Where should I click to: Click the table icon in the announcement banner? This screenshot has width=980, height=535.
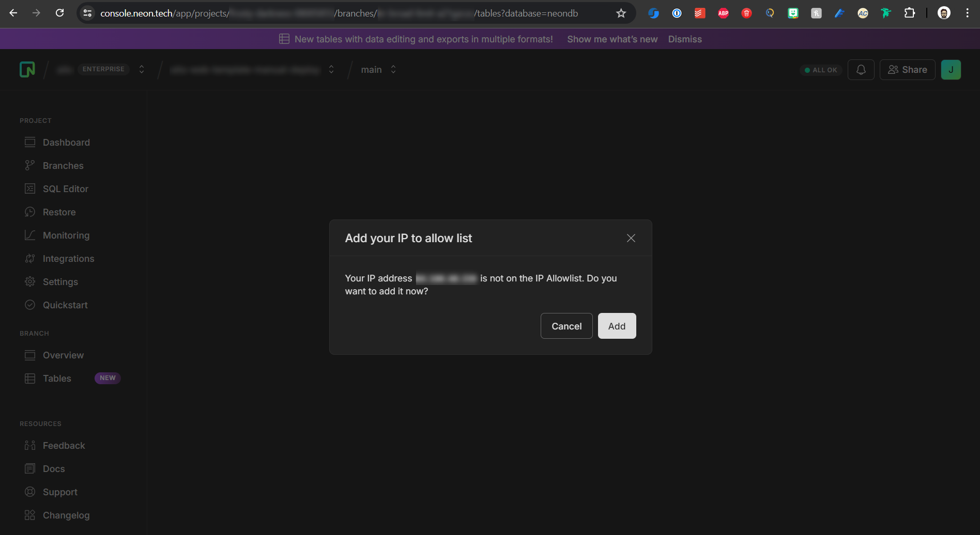284,39
